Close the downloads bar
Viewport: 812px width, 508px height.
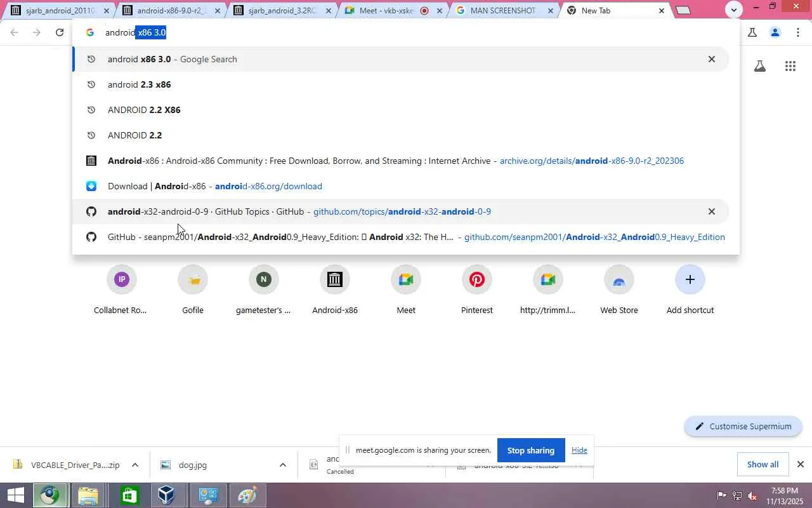(x=800, y=464)
